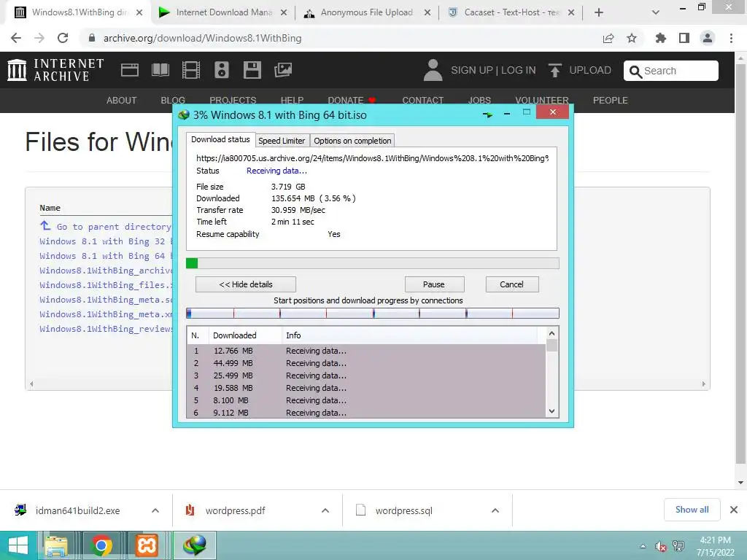The image size is (747, 560).
Task: Open Internet Archive images icon
Action: 282,70
